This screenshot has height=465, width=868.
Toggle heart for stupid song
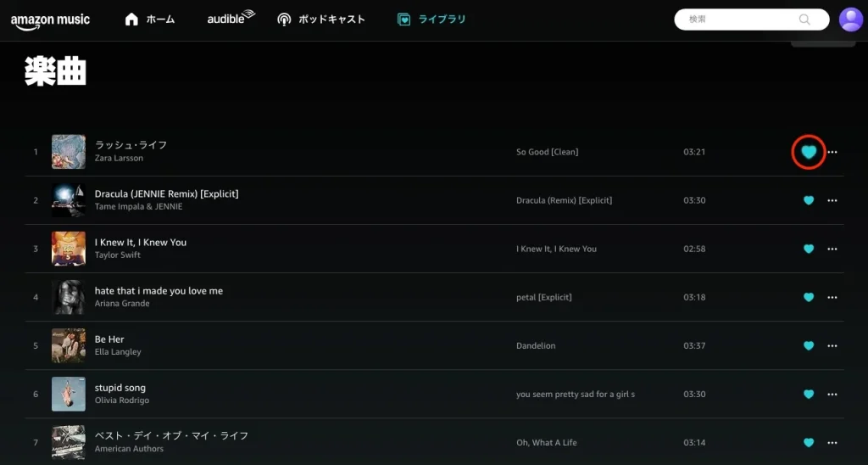coord(809,394)
